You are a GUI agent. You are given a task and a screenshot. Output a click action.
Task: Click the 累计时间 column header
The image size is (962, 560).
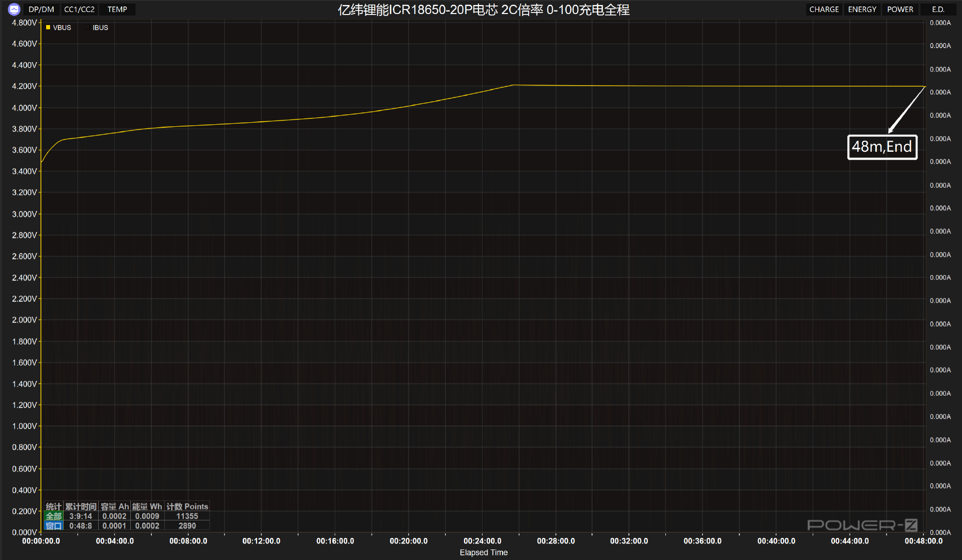pyautogui.click(x=81, y=506)
